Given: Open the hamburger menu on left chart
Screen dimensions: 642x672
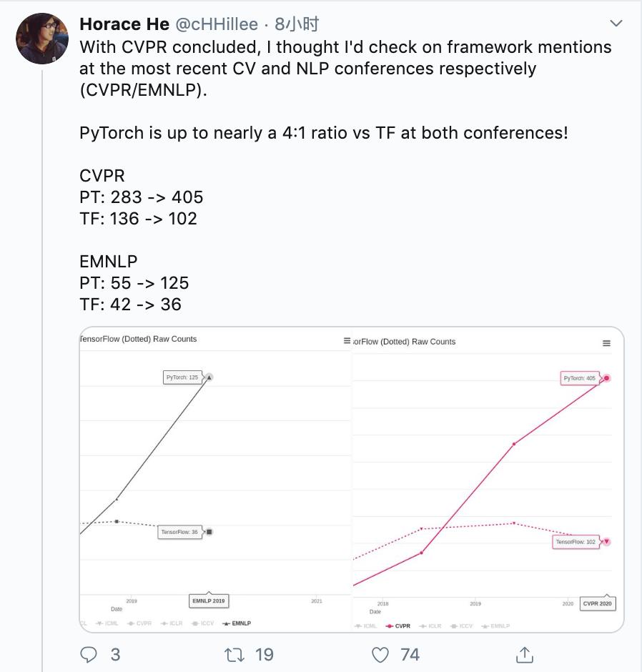Looking at the screenshot, I should pyautogui.click(x=347, y=341).
